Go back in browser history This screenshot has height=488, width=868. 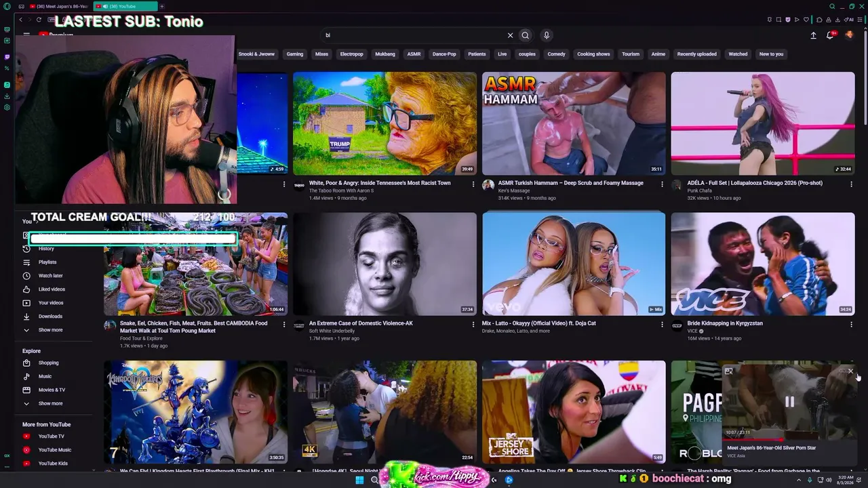click(21, 20)
